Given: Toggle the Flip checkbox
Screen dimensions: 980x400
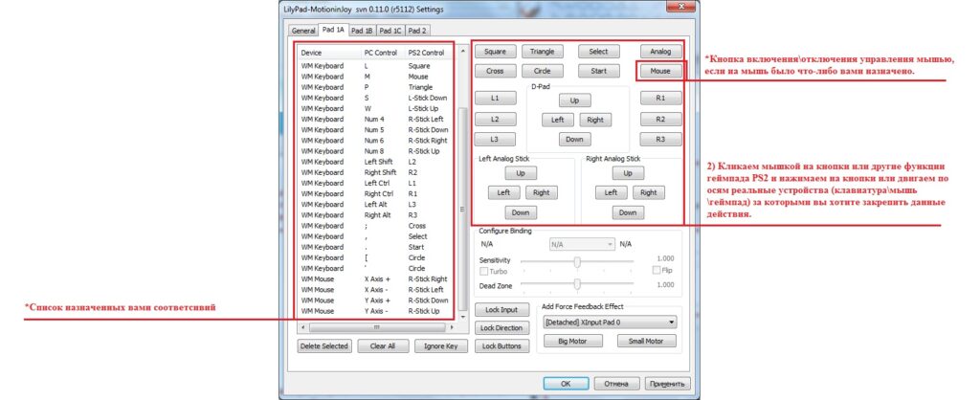Looking at the screenshot, I should pyautogui.click(x=656, y=271).
